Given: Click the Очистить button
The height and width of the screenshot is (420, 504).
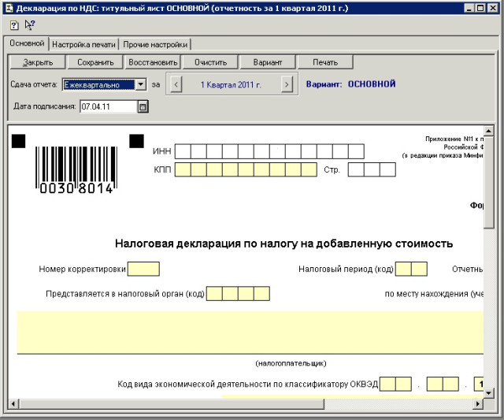Looking at the screenshot, I should tap(210, 62).
